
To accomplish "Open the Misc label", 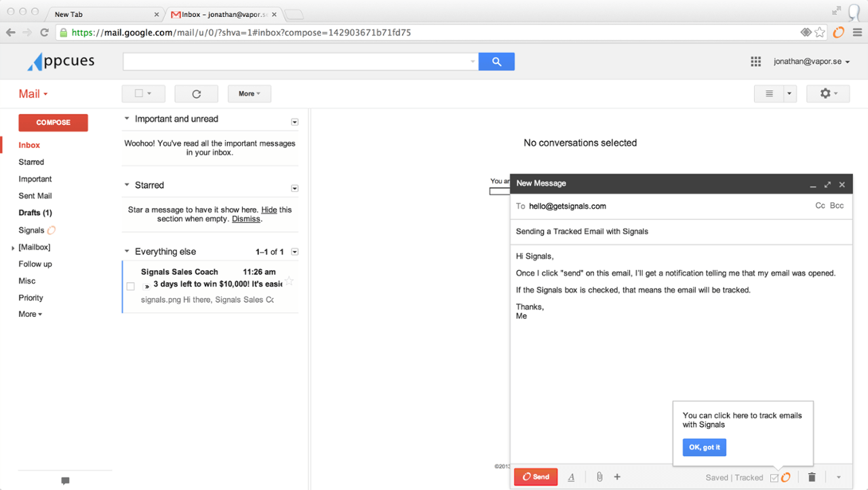I will pyautogui.click(x=27, y=281).
